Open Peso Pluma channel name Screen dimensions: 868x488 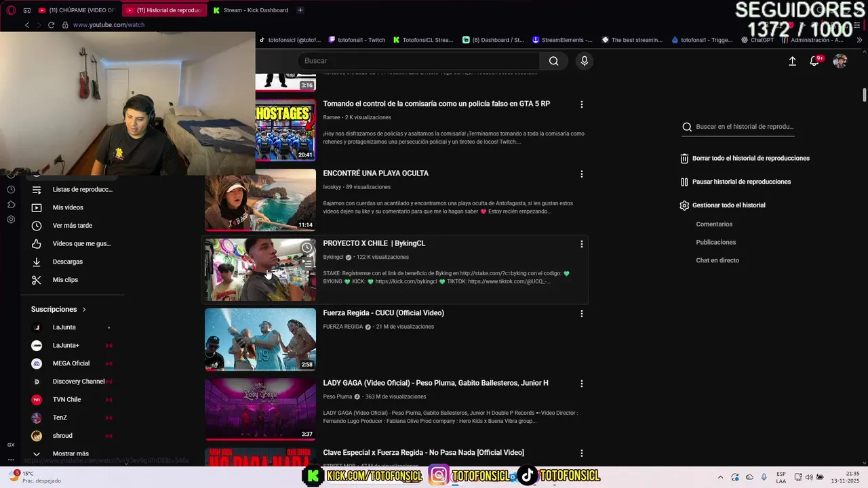coord(338,396)
